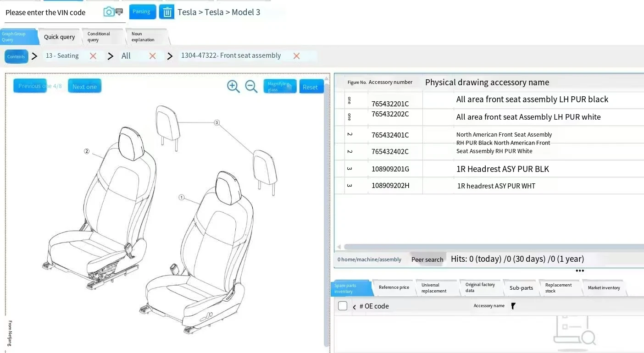
Task: Select part number 765432202C
Action: pyautogui.click(x=390, y=114)
